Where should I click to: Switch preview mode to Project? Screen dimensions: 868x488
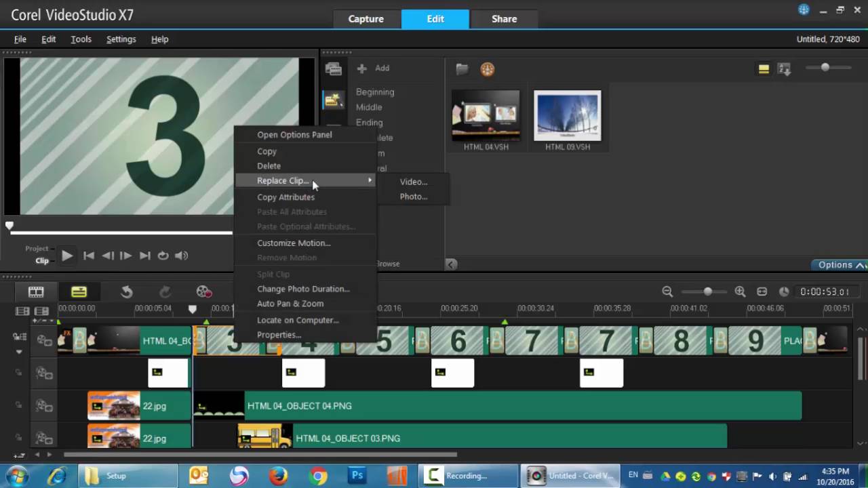(37, 249)
